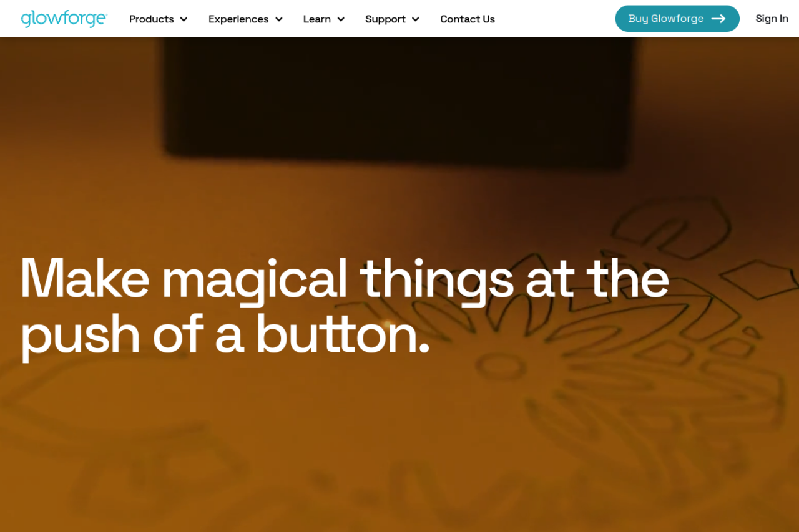Click the arrow icon inside Buy Glowforge

point(718,19)
